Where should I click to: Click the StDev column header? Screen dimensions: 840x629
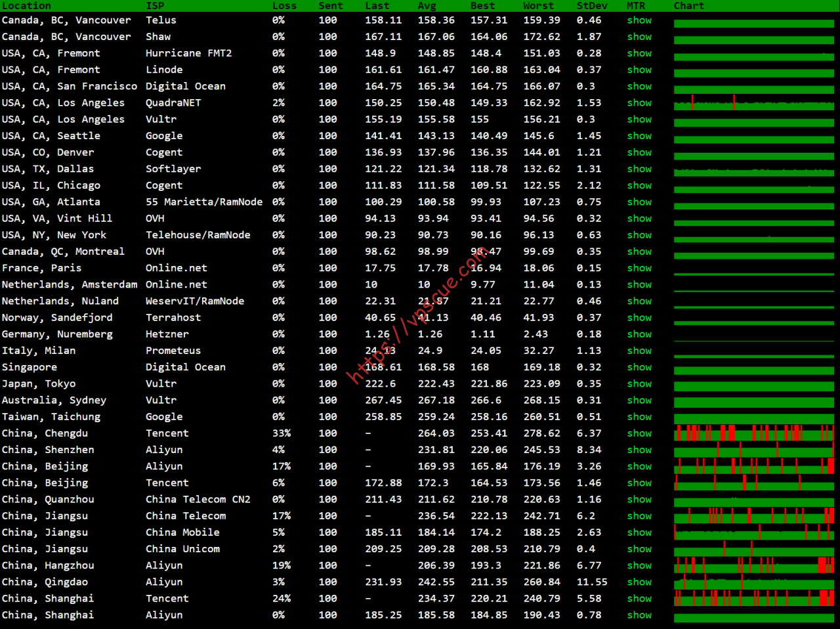tap(592, 5)
